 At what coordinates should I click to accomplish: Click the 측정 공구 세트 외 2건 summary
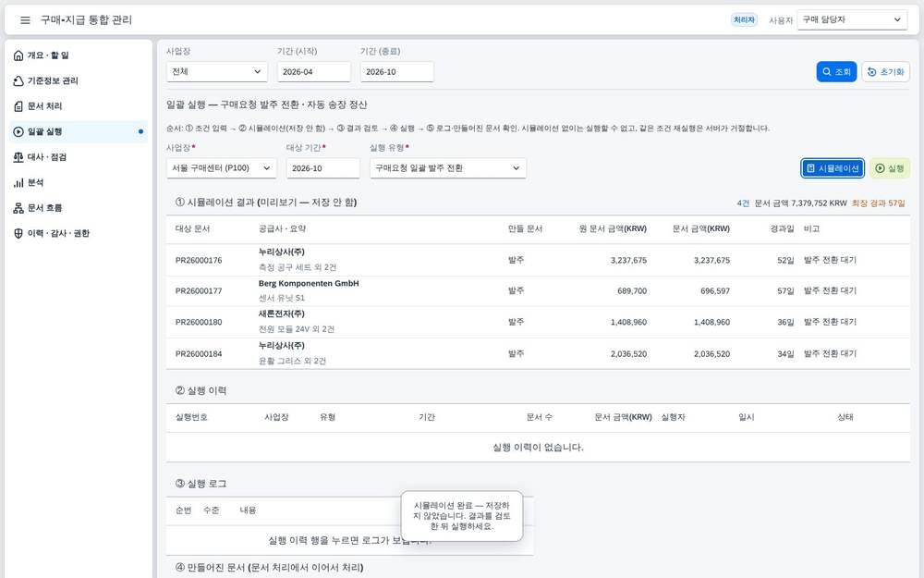coord(298,267)
